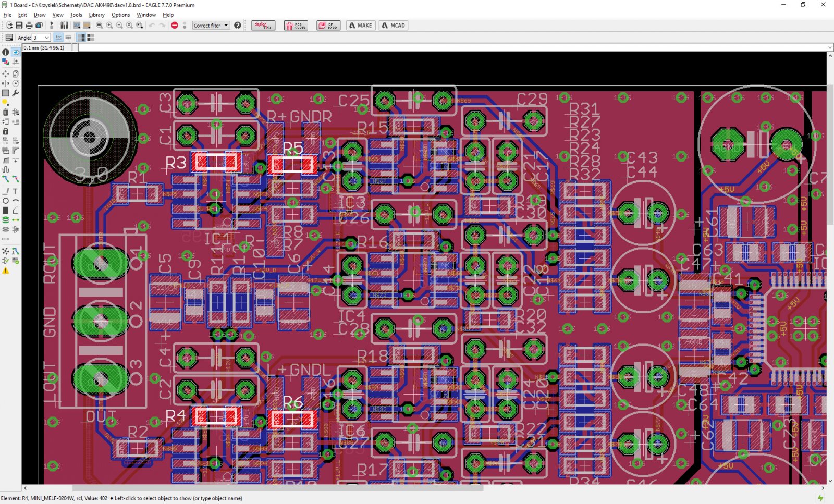
Task: Select the Mirror tool
Action: tap(5, 83)
